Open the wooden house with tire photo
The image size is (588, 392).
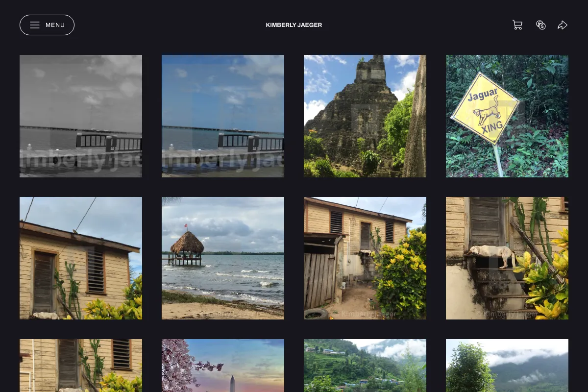(x=365, y=258)
